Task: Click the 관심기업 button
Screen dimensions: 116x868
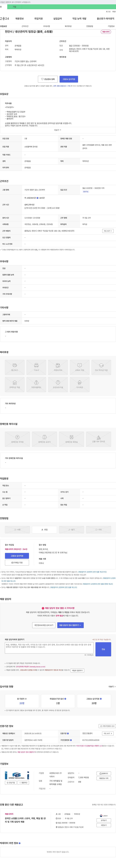Action: (11, 783)
